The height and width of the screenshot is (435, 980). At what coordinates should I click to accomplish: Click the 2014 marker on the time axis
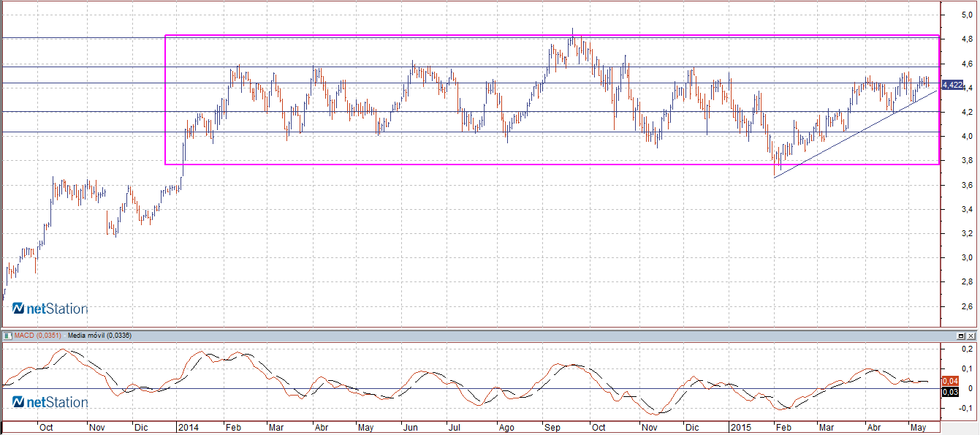[x=189, y=428]
